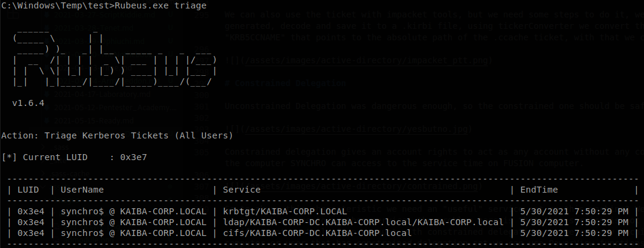
Task: Click the Service column header
Action: pyautogui.click(x=242, y=190)
